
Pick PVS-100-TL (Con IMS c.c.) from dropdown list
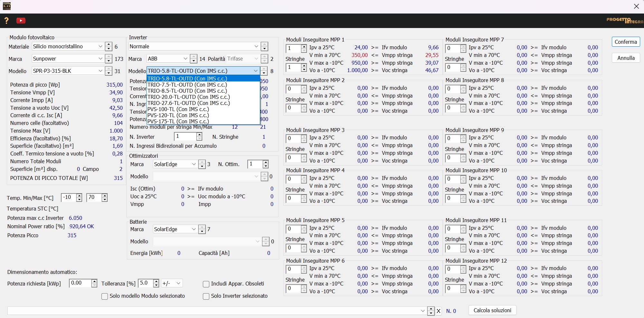point(203,109)
